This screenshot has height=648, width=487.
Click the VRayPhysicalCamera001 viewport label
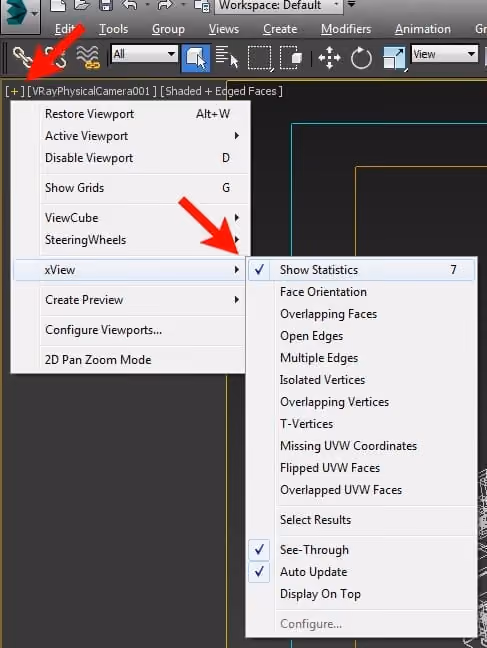pos(92,91)
